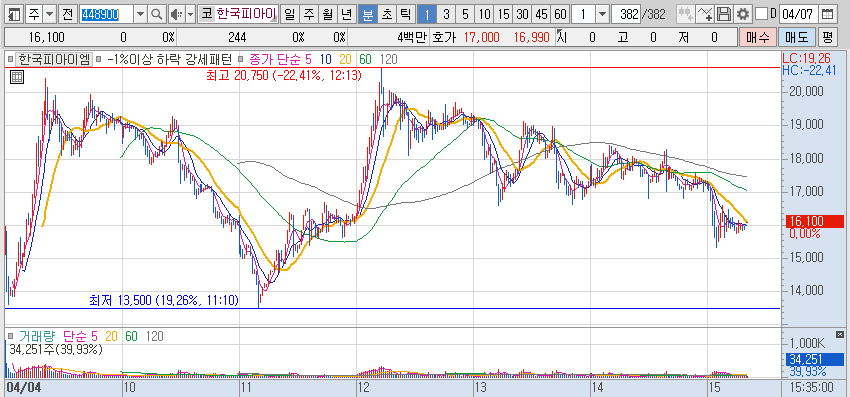This screenshot has width=850, height=397.
Task: Close the volume panel with x icon
Action: click(840, 334)
